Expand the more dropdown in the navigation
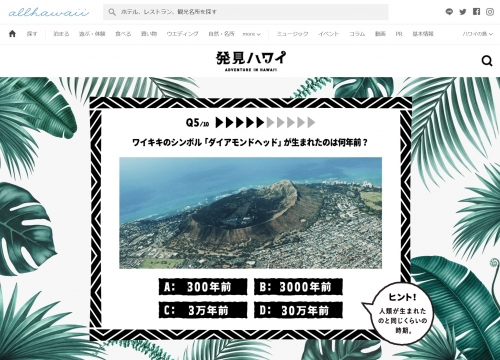The width and height of the screenshot is (500, 360). point(252,34)
